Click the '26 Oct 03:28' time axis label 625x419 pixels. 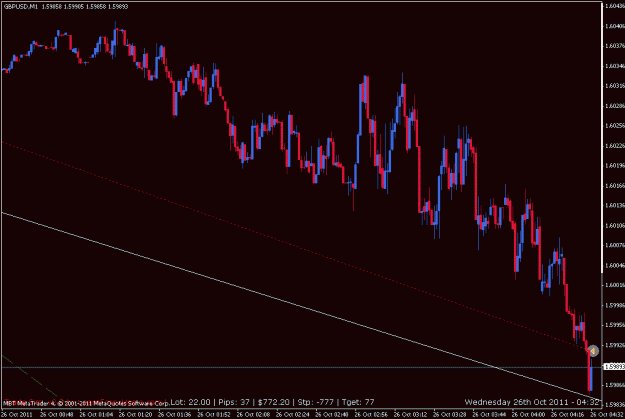(x=449, y=415)
